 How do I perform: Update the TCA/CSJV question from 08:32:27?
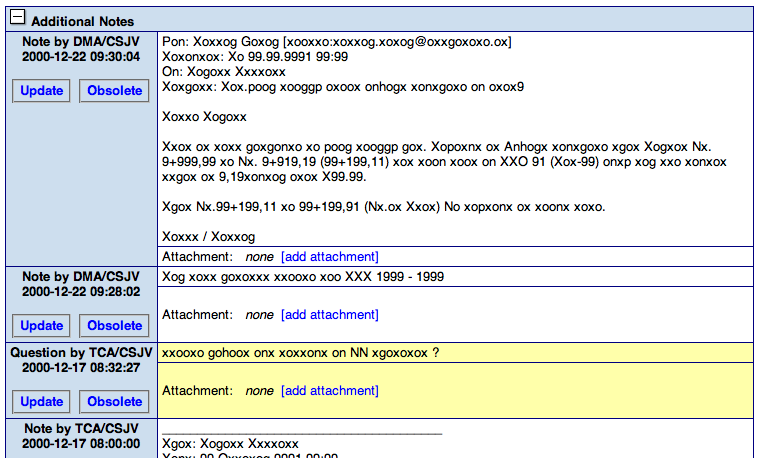pos(42,401)
